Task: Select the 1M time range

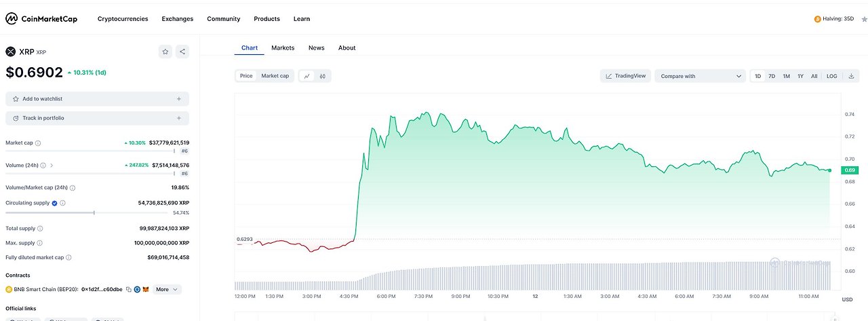Action: click(x=786, y=76)
